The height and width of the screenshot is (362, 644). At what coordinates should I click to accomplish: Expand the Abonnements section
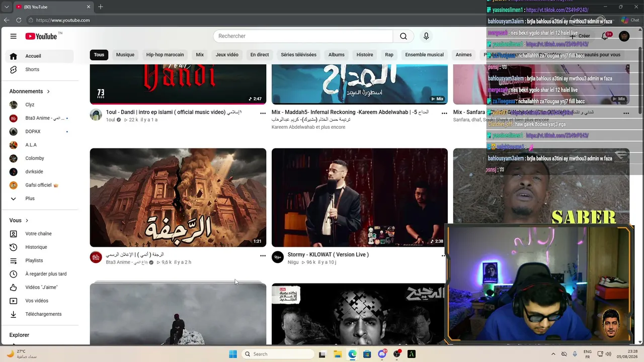pos(30,92)
